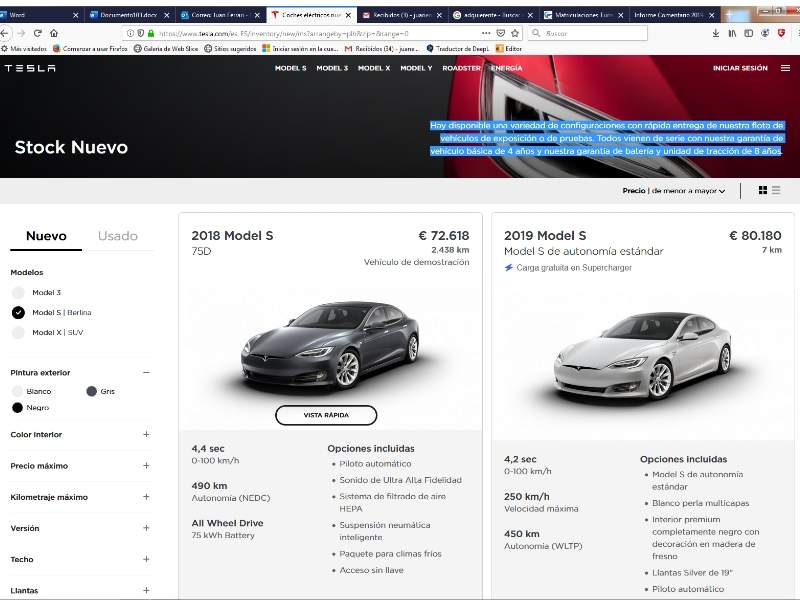Click the red shield extension icon
Viewport: 800px width, 600px height.
pos(781,33)
